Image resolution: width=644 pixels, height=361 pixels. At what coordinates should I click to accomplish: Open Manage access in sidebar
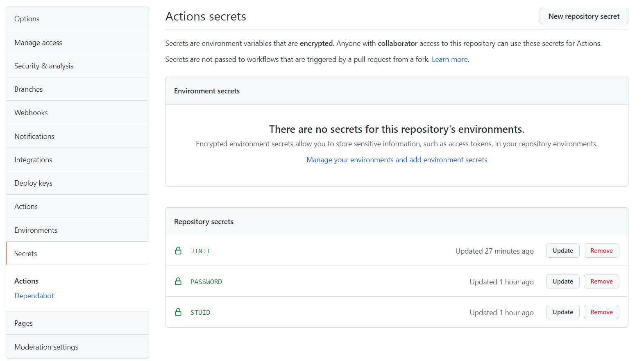38,43
